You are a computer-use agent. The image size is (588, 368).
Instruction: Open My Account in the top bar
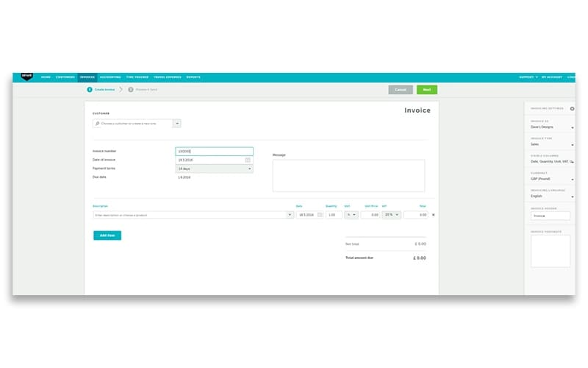552,77
